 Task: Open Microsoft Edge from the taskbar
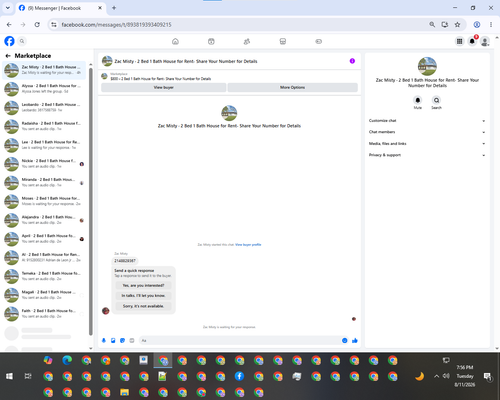(67, 360)
